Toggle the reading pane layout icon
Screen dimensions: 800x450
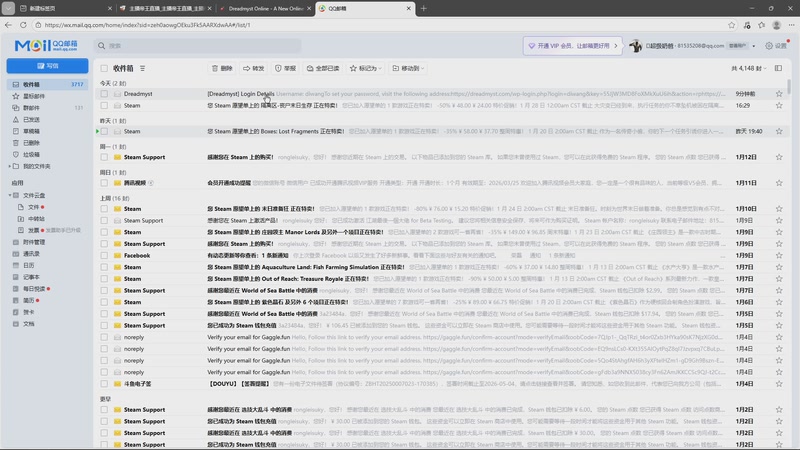coord(778,68)
